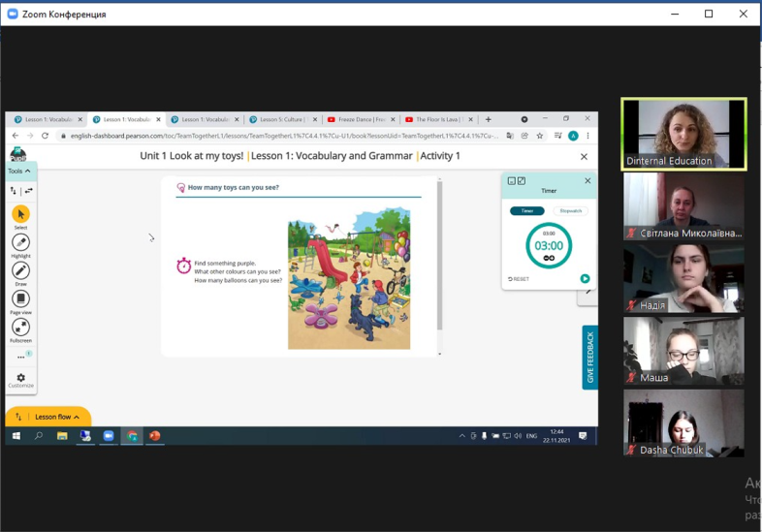Viewport: 762px width, 532px height.
Task: Select the Timer mode pill
Action: pos(527,210)
